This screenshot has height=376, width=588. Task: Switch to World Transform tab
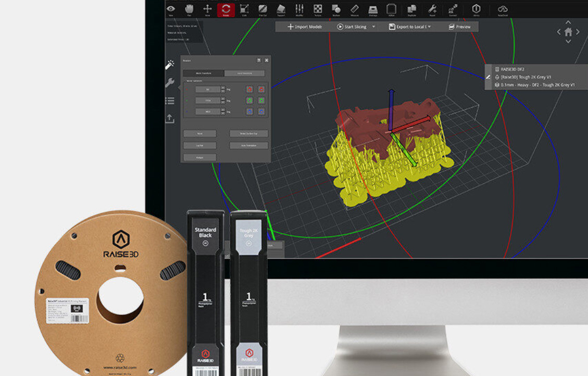204,74
